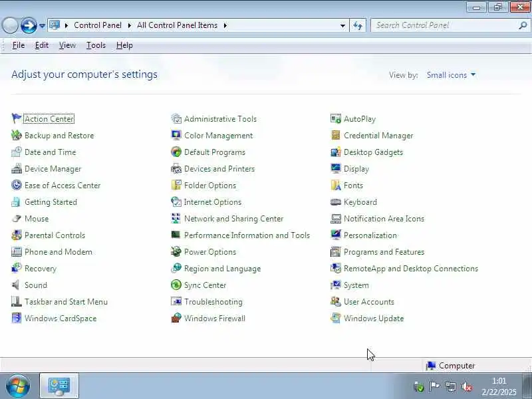This screenshot has width=532, height=399.
Task: Open the Folder Options icon
Action: click(176, 185)
